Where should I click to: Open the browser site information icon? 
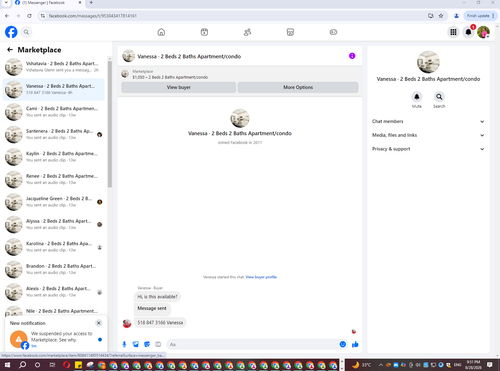(x=43, y=16)
